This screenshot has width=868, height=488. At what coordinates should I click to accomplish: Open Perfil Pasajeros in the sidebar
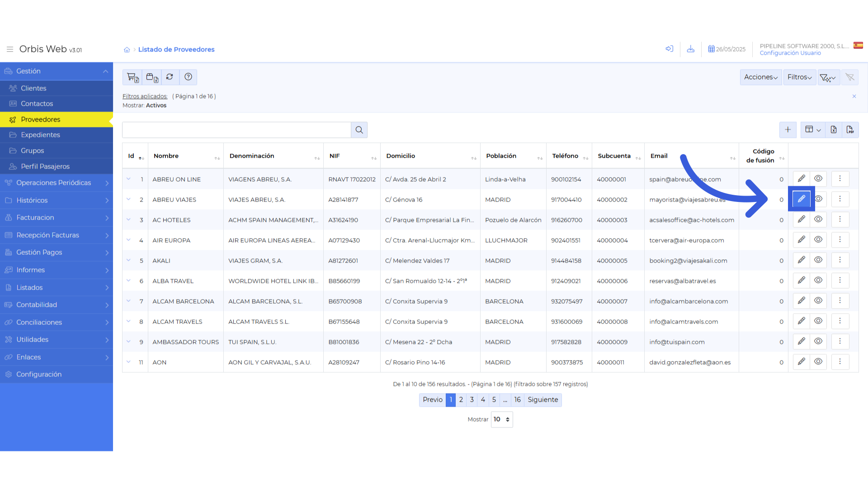click(57, 167)
